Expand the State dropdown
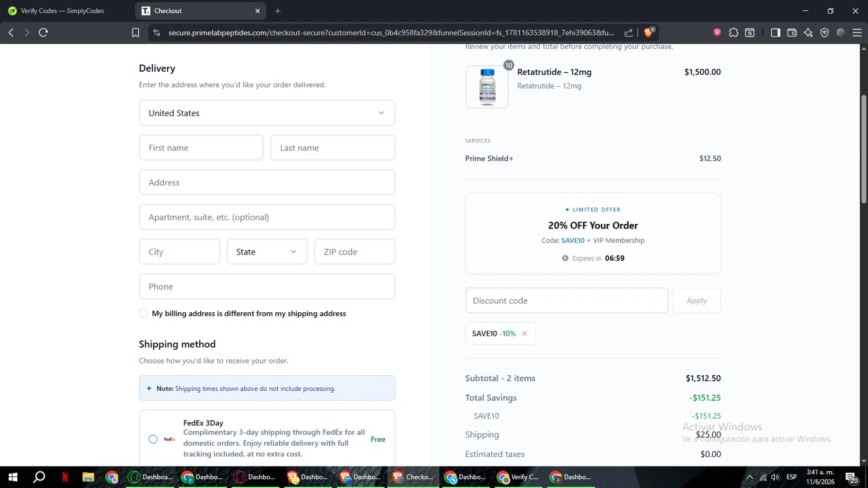Image resolution: width=868 pixels, height=488 pixels. pyautogui.click(x=267, y=252)
